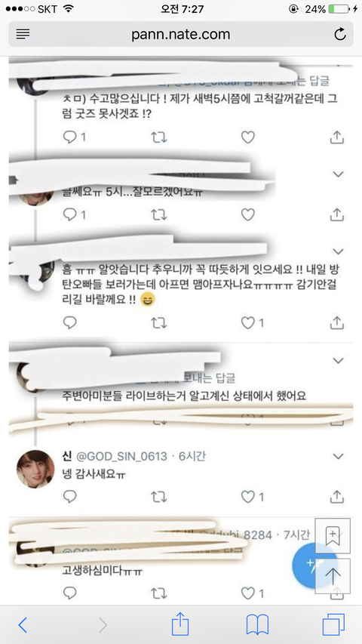Tap the scroll-to-top arrow button
This screenshot has width=362, height=644.
point(333,576)
